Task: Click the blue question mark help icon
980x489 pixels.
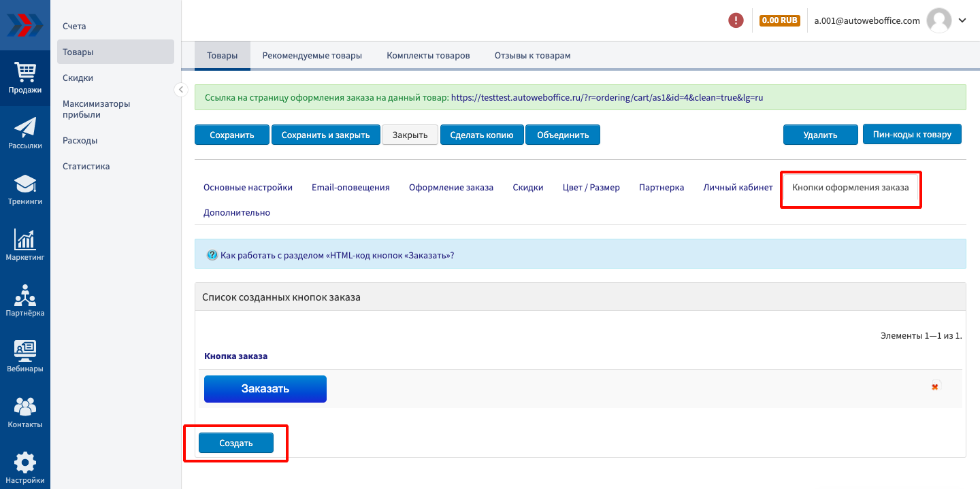Action: [212, 256]
